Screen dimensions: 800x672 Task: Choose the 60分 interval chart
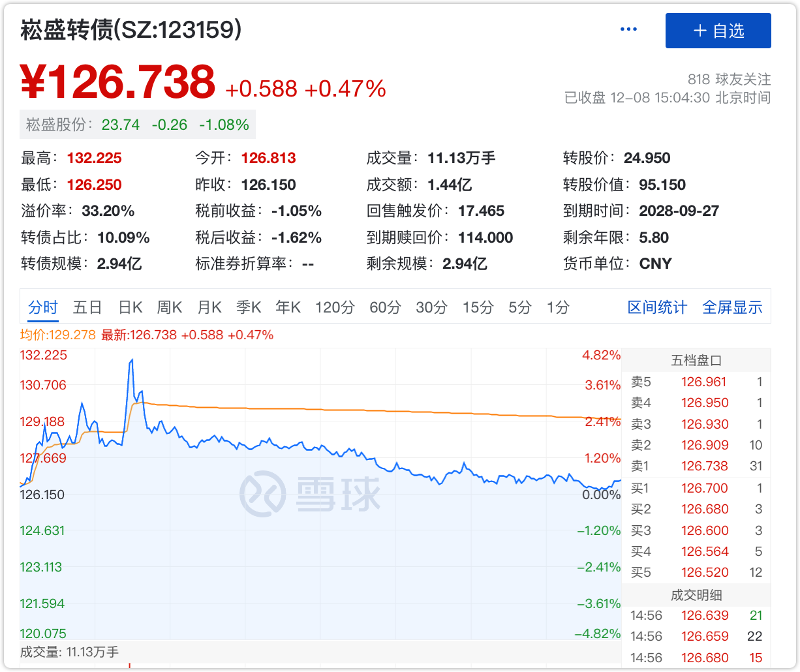click(x=385, y=307)
